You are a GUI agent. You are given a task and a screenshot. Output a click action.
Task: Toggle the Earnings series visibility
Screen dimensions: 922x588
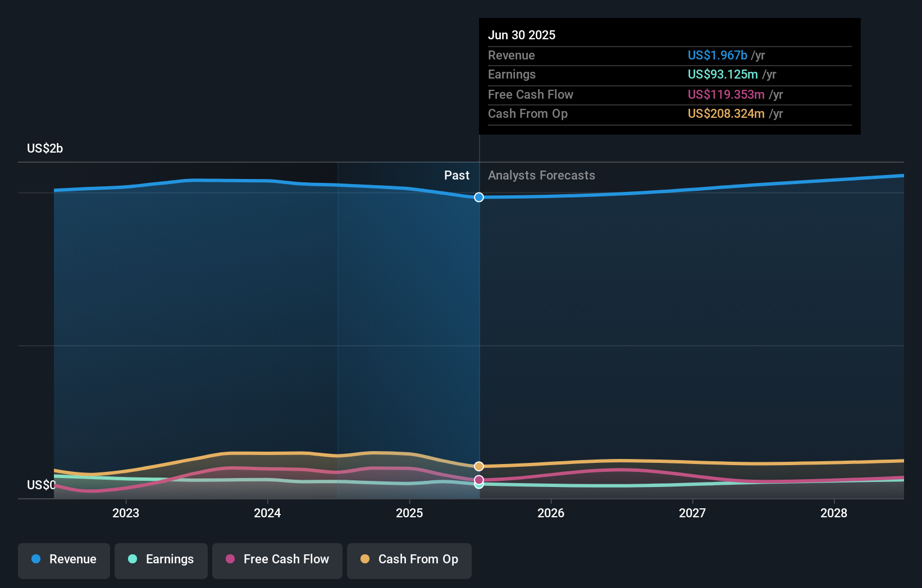(161, 561)
